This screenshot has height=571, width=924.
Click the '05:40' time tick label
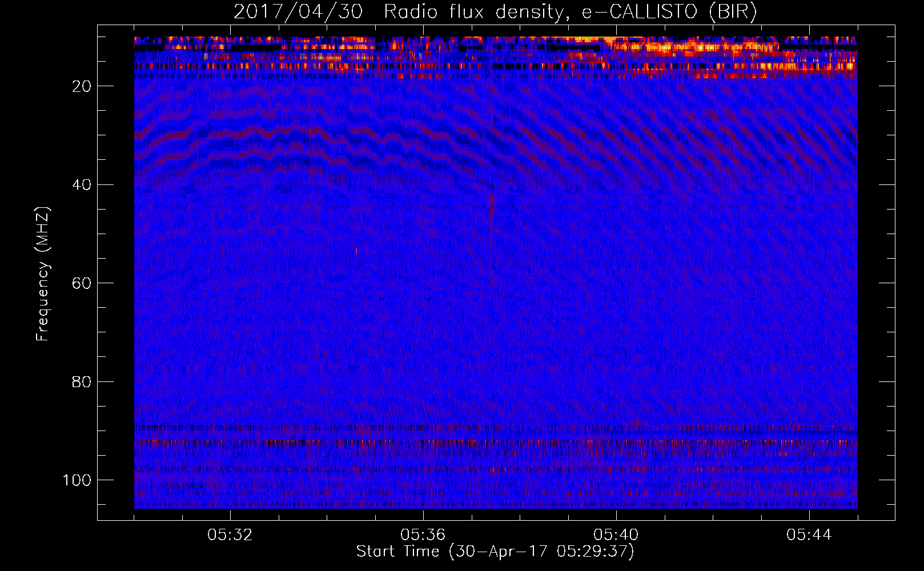[x=616, y=535]
